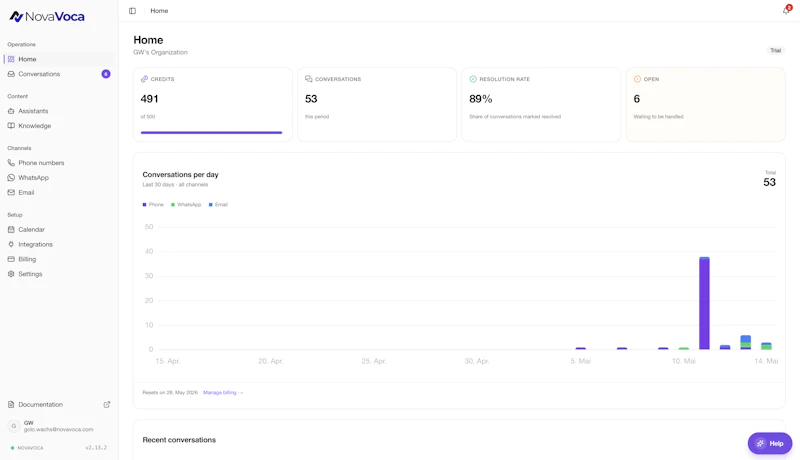Click the '491' credits value

point(149,99)
